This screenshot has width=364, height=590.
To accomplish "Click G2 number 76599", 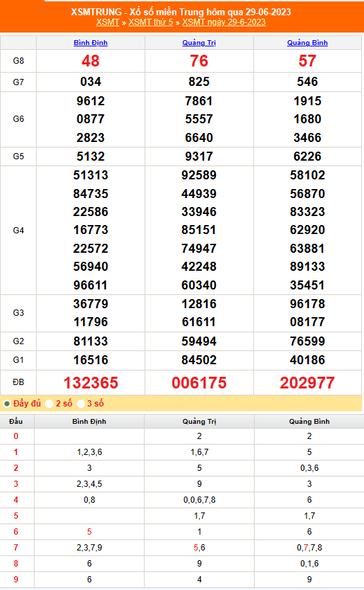I will [x=307, y=341].
